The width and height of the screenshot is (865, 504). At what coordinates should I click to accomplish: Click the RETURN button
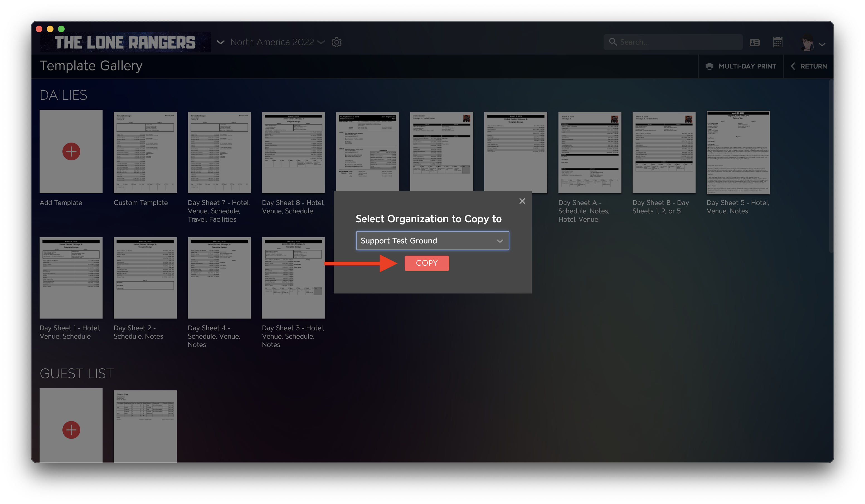809,66
